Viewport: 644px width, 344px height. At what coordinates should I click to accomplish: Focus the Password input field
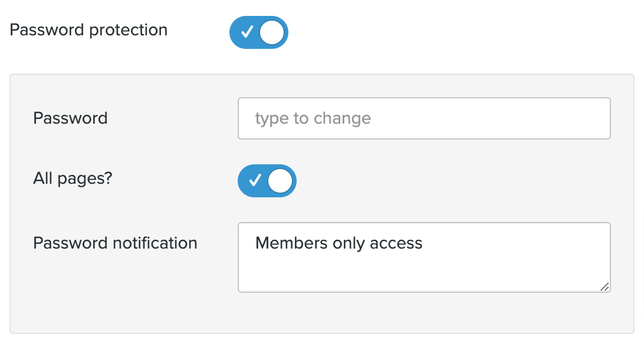[x=423, y=118]
